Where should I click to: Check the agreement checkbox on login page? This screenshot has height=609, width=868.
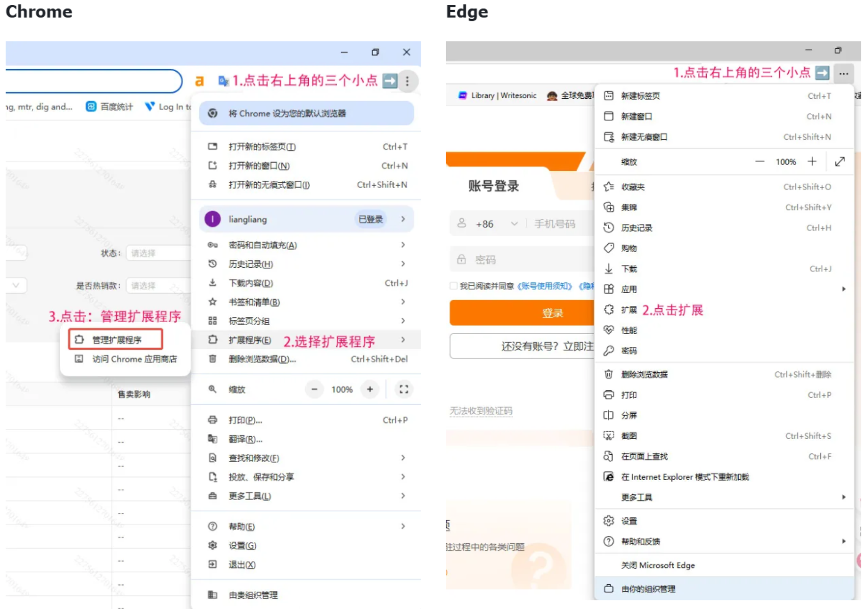click(453, 286)
